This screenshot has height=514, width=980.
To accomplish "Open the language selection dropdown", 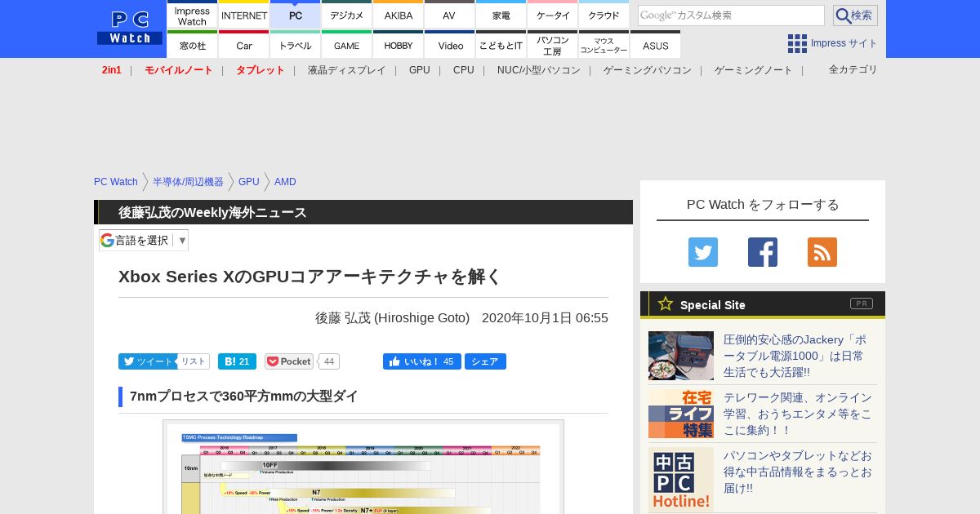I will click(x=144, y=240).
